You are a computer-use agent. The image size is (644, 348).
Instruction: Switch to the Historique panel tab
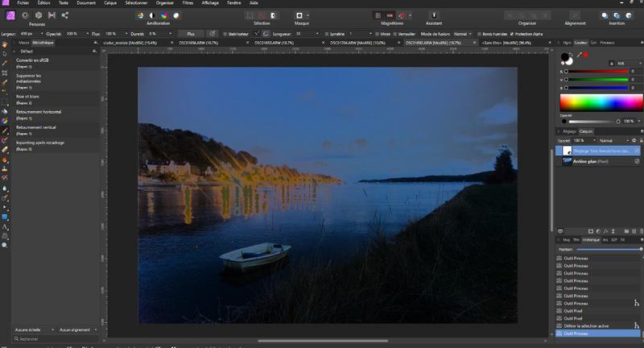(591, 240)
